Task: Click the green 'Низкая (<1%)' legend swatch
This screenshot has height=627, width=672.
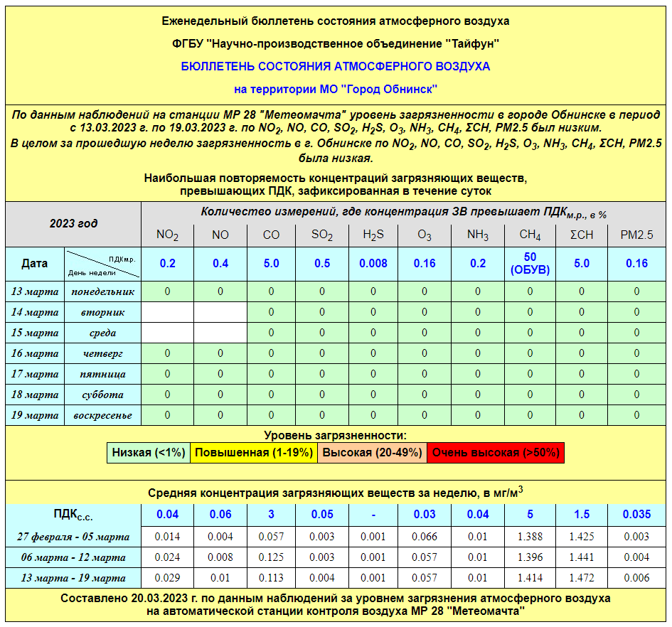Action: click(x=149, y=453)
